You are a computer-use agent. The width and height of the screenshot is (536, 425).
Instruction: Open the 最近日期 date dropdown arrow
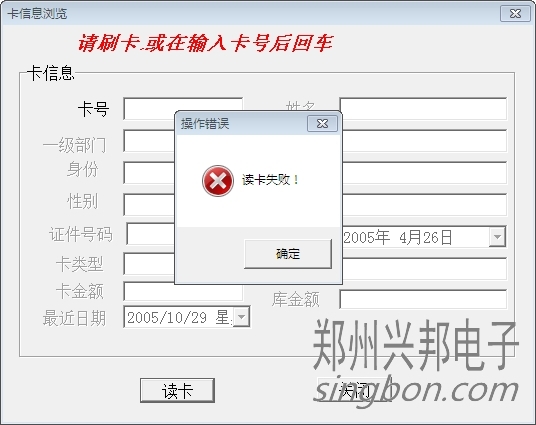241,317
